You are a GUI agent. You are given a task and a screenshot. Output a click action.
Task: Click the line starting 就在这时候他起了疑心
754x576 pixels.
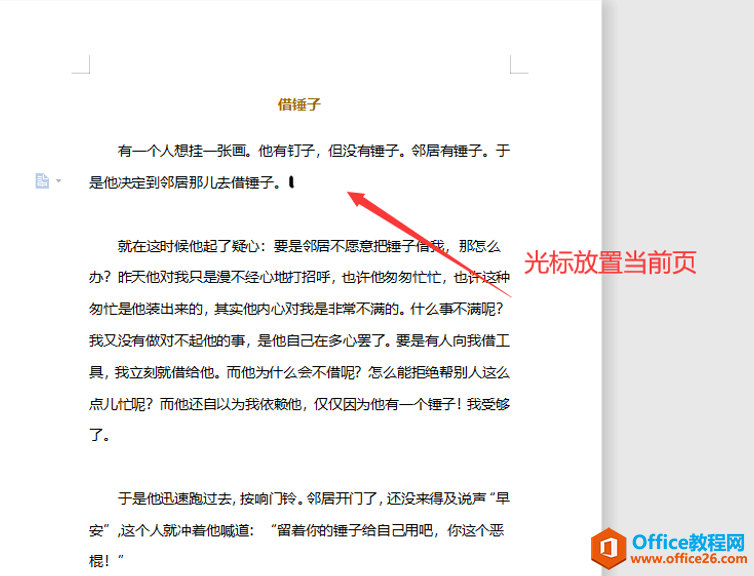click(309, 246)
